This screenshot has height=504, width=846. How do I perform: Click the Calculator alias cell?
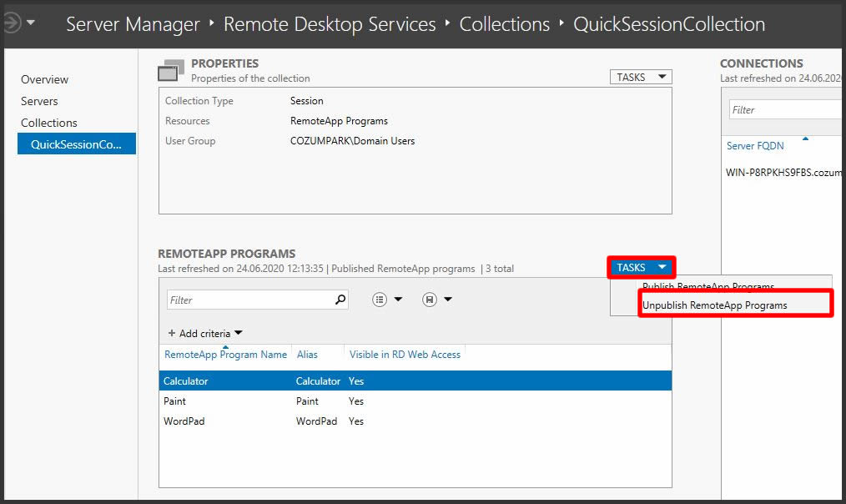pyautogui.click(x=318, y=381)
